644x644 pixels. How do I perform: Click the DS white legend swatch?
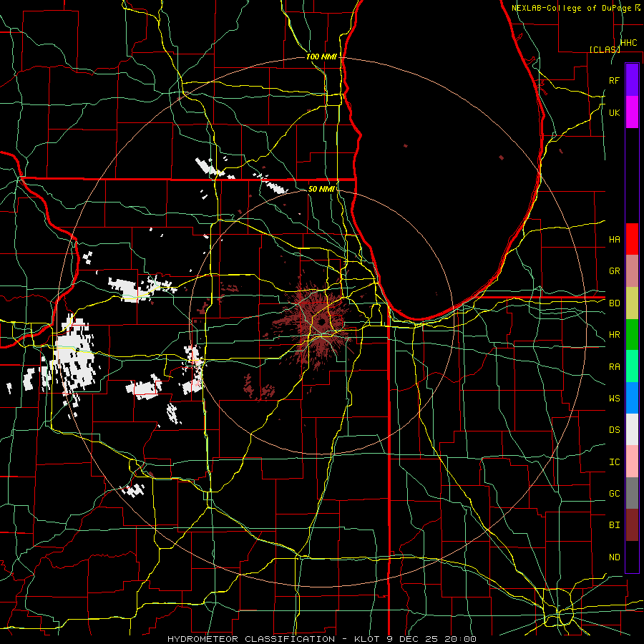pos(632,429)
